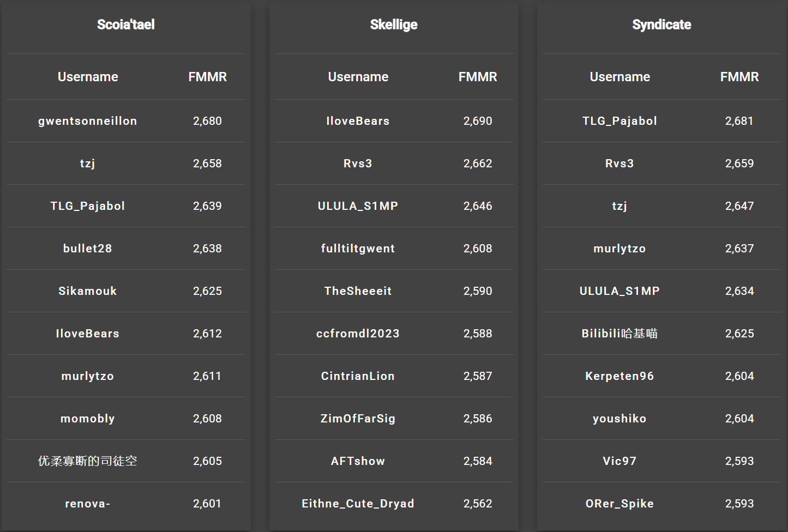This screenshot has height=532, width=788.
Task: Click the TheSheeeit username entry
Action: [358, 291]
